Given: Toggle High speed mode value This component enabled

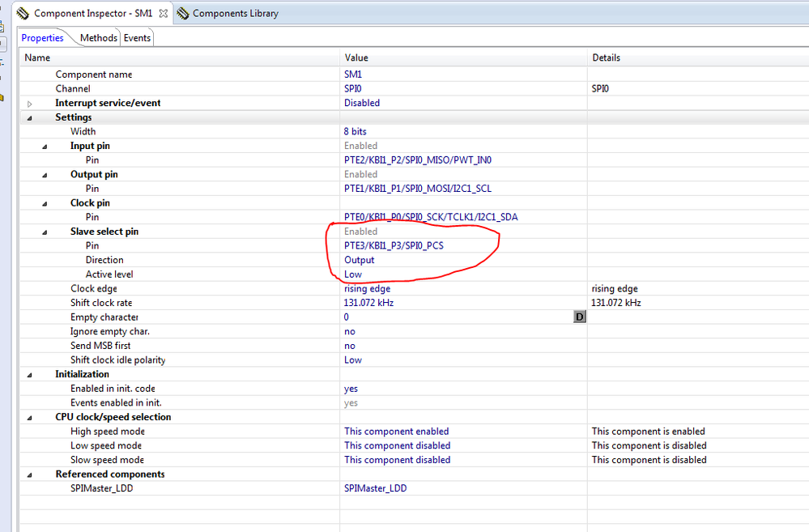Looking at the screenshot, I should [396, 432].
